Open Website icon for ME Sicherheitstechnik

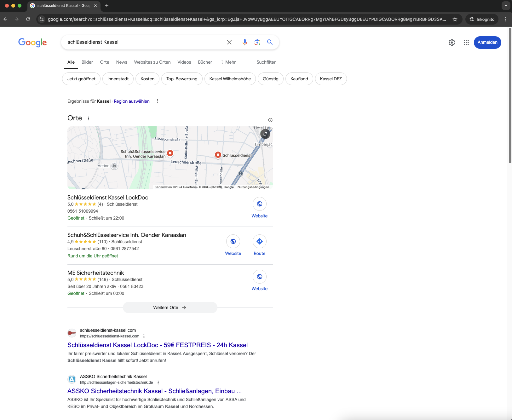pos(260,277)
